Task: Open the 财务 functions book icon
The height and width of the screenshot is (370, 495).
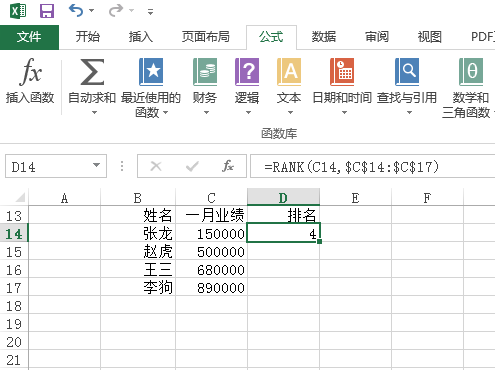Action: click(205, 72)
